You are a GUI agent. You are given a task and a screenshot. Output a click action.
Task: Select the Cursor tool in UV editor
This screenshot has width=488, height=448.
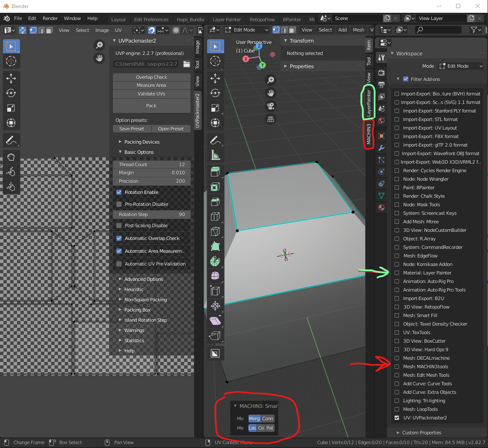pos(11,61)
